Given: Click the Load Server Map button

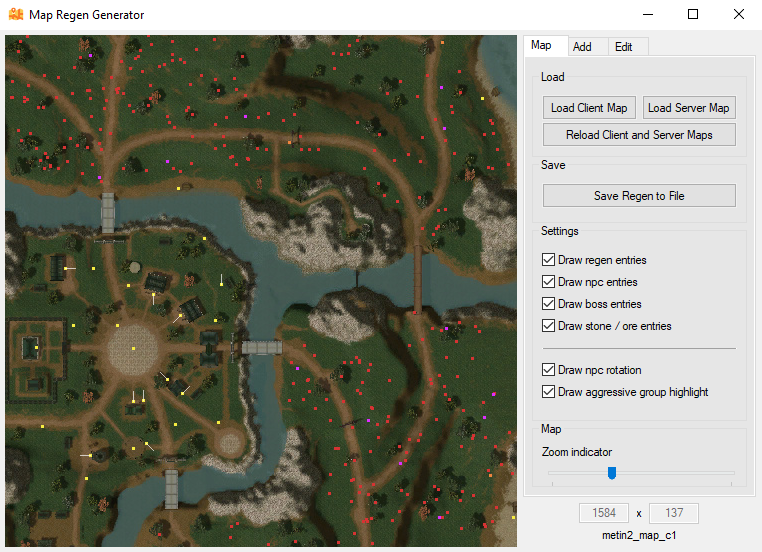Looking at the screenshot, I should (688, 108).
